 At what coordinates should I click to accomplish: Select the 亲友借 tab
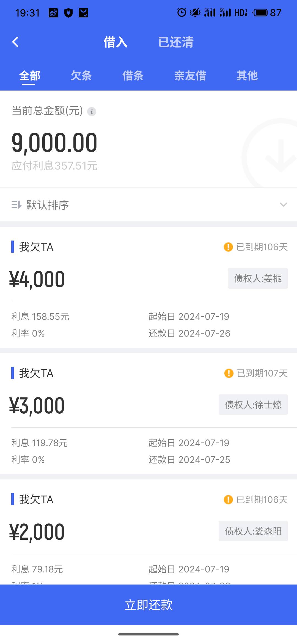[x=190, y=76]
